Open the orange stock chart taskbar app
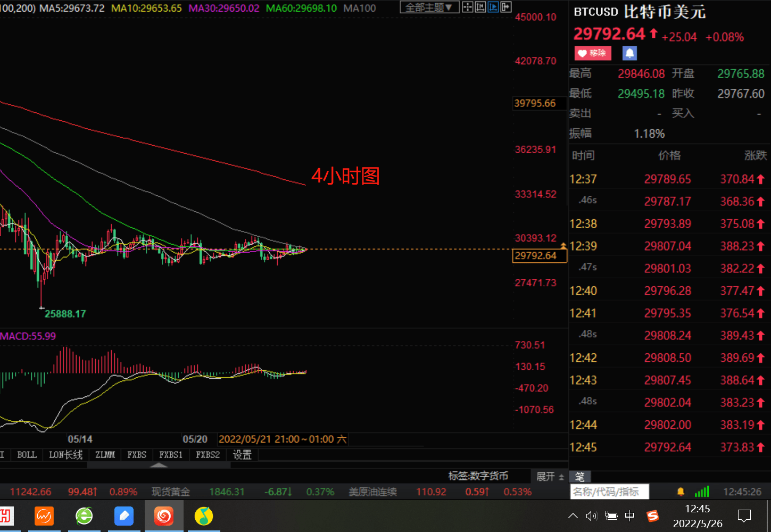 pos(44,516)
